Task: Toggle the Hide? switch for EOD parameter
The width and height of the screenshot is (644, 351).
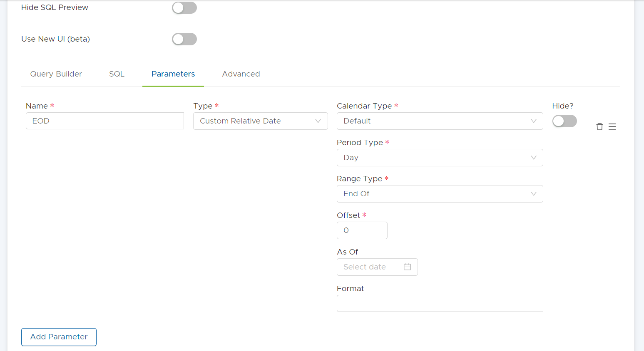Action: point(564,121)
